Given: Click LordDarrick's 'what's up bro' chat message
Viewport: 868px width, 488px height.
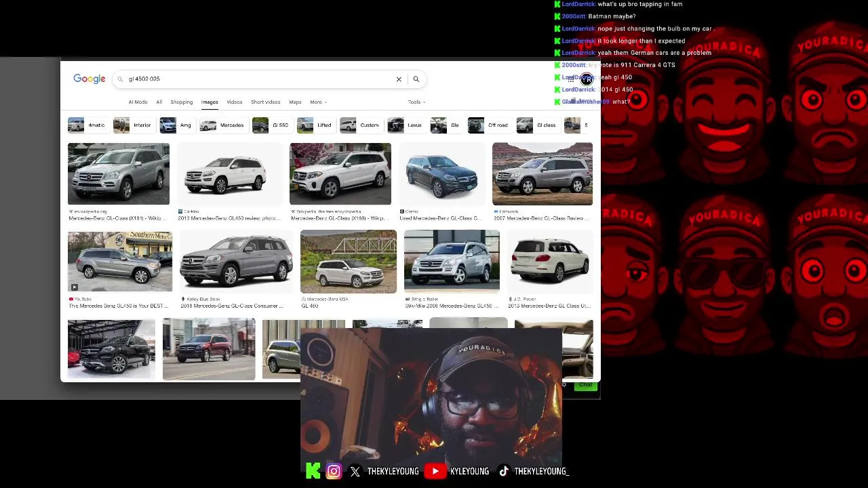Looking at the screenshot, I should point(618,4).
